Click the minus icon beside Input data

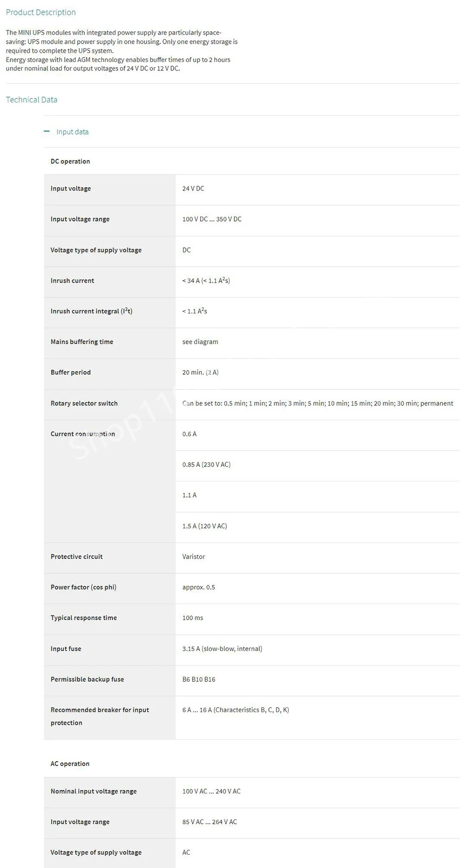point(46,131)
